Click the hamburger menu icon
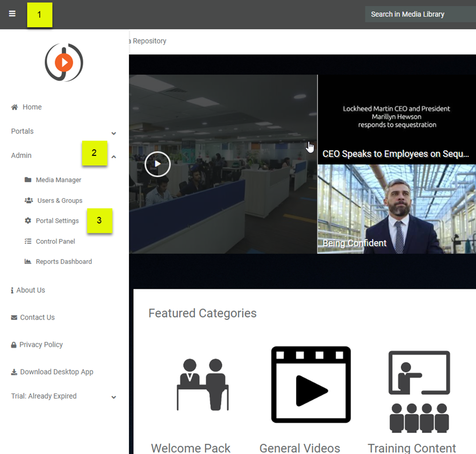Screen dimensions: 476x454 click(12, 14)
